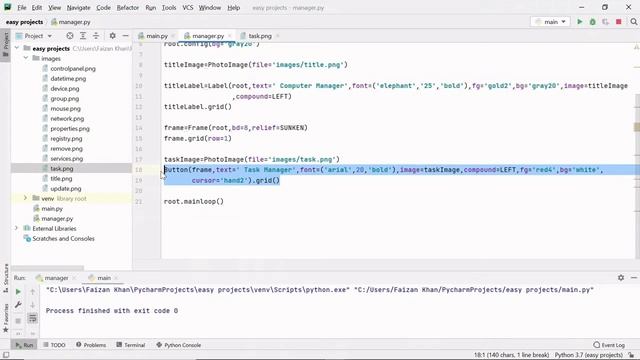The image size is (640, 360).
Task: Open the File menu
Action: (21, 8)
